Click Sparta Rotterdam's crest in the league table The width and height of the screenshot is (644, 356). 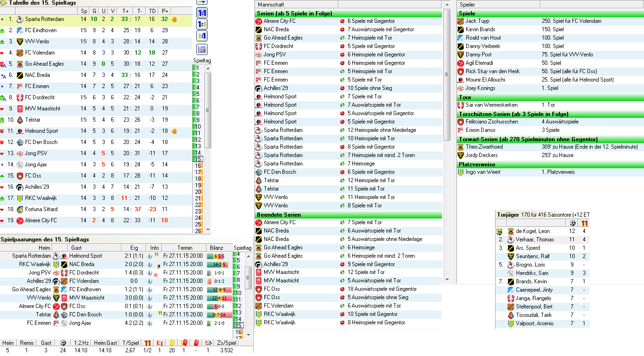pyautogui.click(x=20, y=20)
